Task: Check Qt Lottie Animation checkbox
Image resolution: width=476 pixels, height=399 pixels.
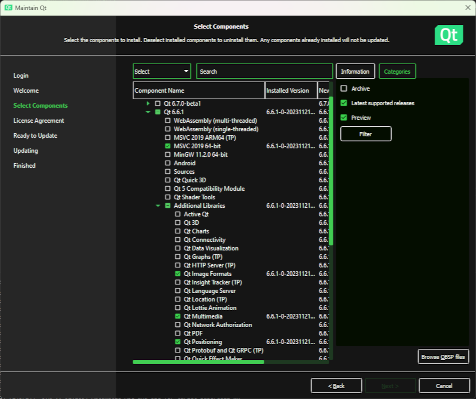Action: (x=178, y=308)
